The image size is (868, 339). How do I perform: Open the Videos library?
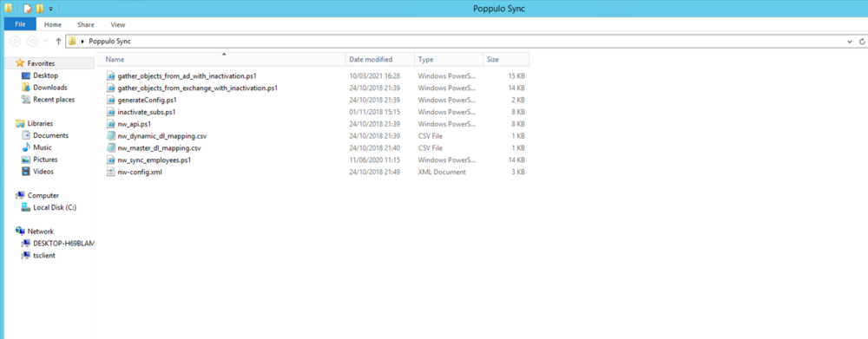point(43,172)
